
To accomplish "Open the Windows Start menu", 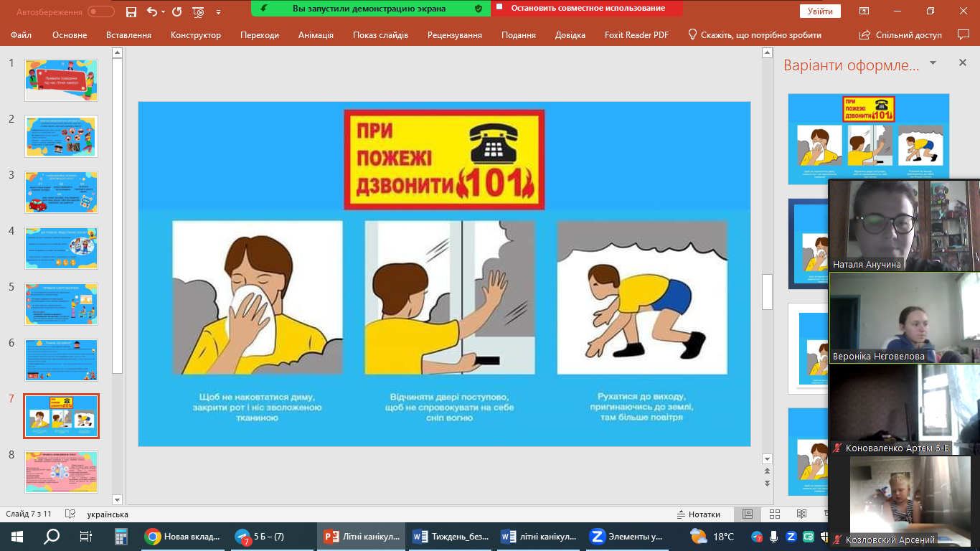I will pyautogui.click(x=17, y=537).
